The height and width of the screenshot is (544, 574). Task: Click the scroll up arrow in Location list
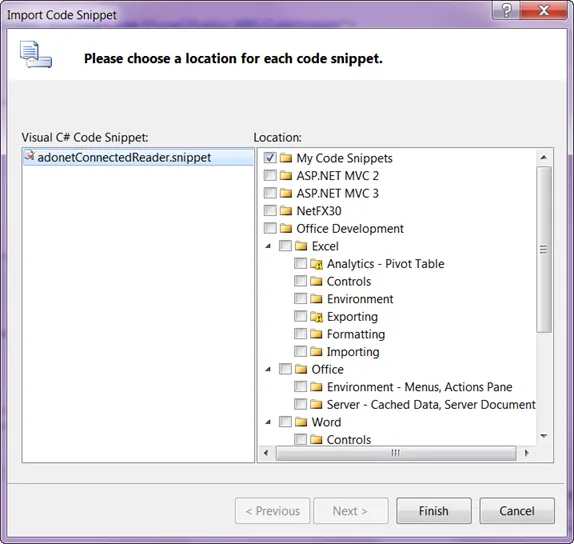(x=544, y=157)
